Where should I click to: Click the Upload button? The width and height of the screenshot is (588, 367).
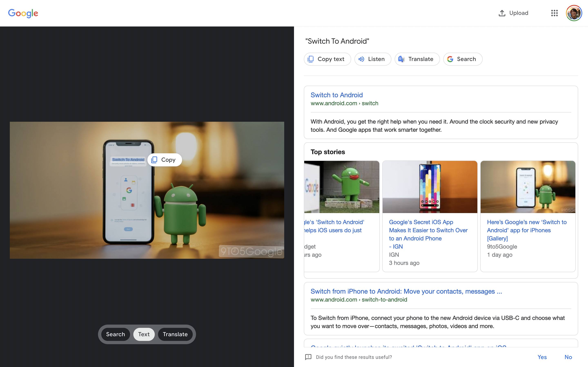(x=513, y=13)
